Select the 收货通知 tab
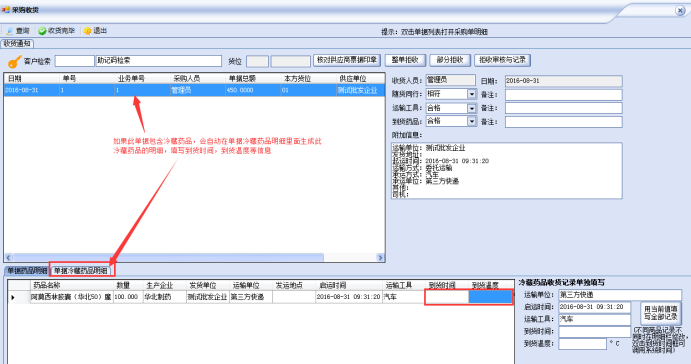This screenshot has width=691, height=364. click(x=17, y=44)
